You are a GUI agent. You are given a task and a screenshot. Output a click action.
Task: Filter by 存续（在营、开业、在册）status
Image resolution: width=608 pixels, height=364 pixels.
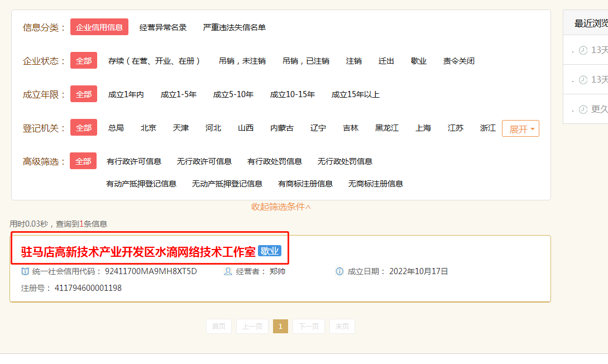pos(154,61)
